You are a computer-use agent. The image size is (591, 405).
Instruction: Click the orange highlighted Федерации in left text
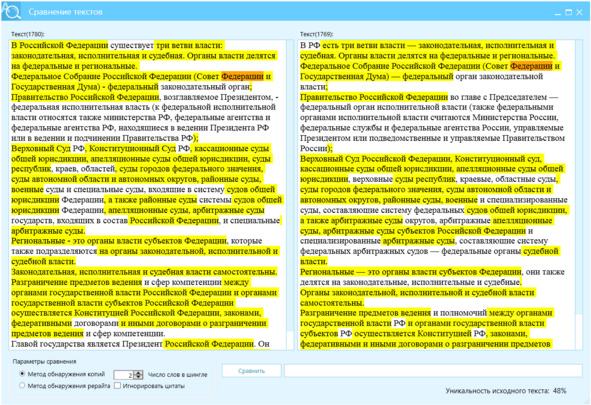click(242, 76)
